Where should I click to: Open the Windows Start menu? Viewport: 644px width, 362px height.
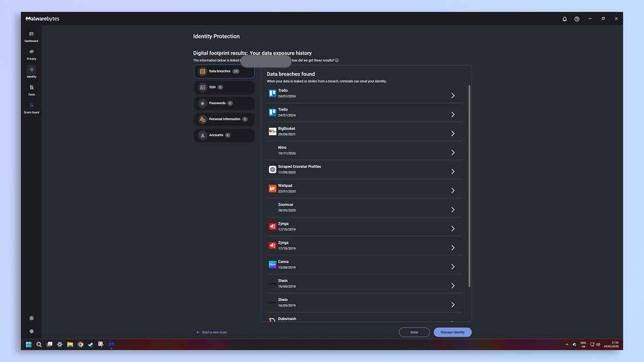(28, 344)
